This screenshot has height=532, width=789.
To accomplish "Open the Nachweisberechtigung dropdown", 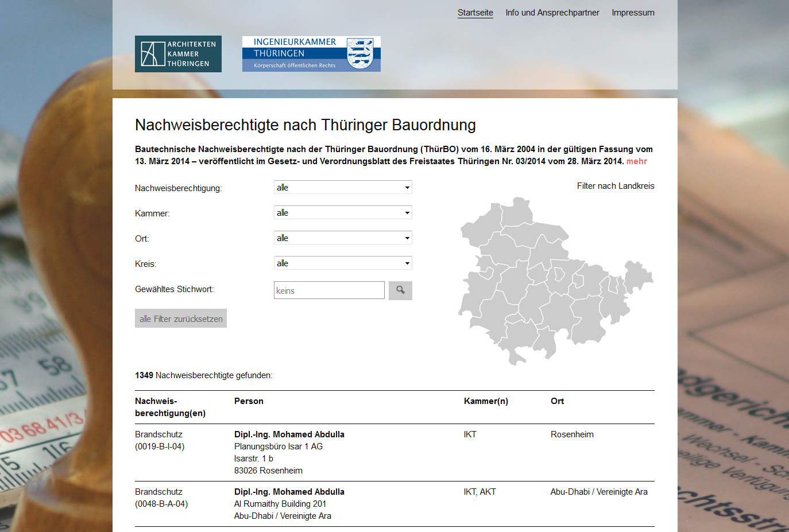I will click(343, 188).
